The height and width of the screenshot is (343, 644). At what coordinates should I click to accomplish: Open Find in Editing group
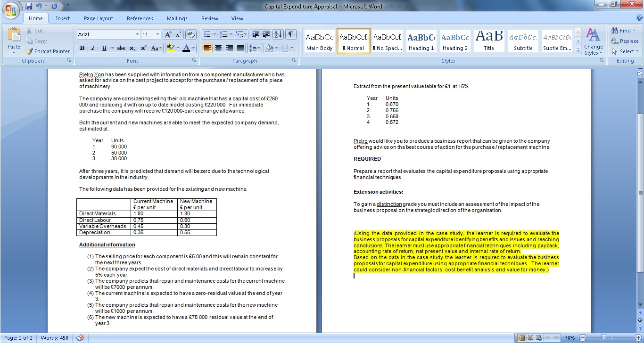[x=623, y=31]
